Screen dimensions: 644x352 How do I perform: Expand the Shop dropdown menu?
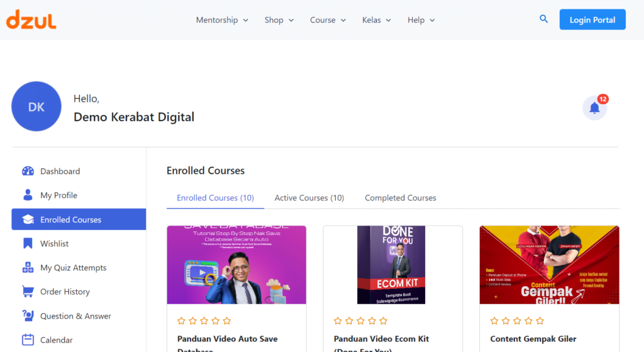click(x=279, y=20)
